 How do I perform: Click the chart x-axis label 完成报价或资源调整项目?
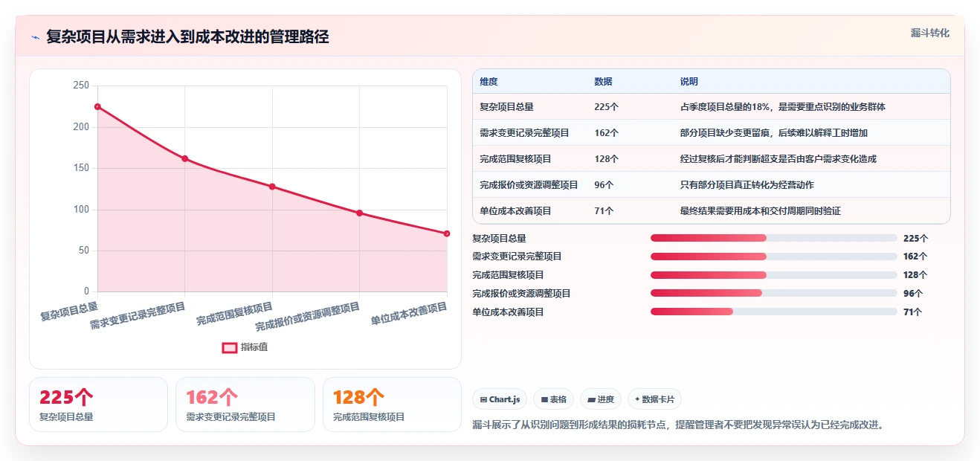pyautogui.click(x=308, y=316)
